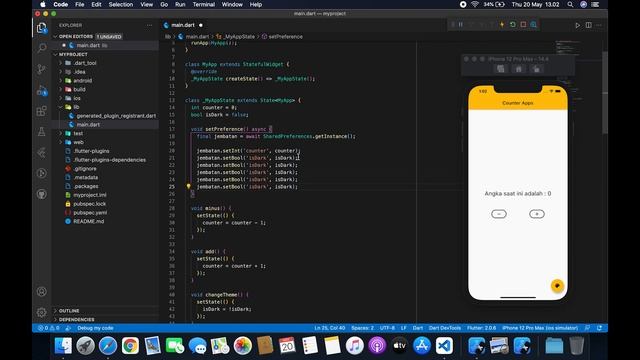Open the Run and Debug view
Image resolution: width=640 pixels, height=360 pixels.
[42, 91]
